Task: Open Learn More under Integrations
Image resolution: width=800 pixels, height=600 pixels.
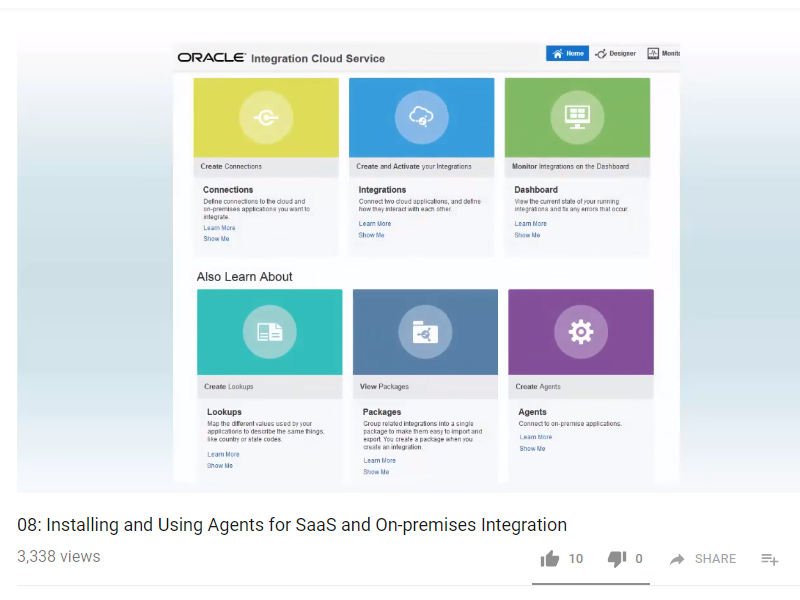Action: pyautogui.click(x=374, y=223)
